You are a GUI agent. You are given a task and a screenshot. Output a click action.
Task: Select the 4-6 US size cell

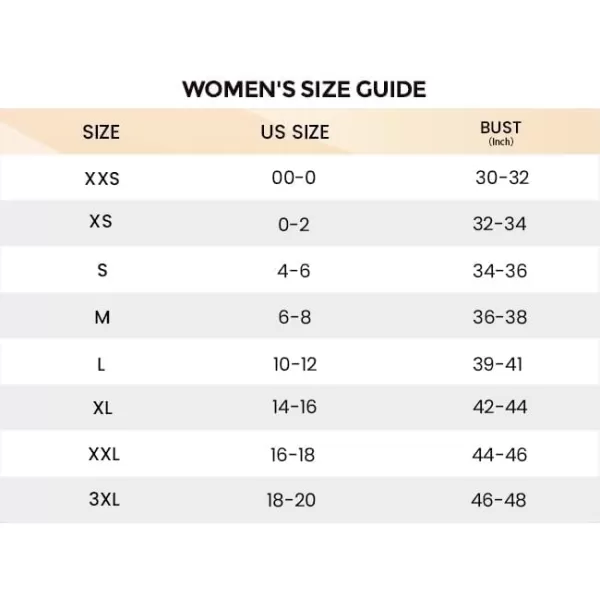tap(294, 271)
